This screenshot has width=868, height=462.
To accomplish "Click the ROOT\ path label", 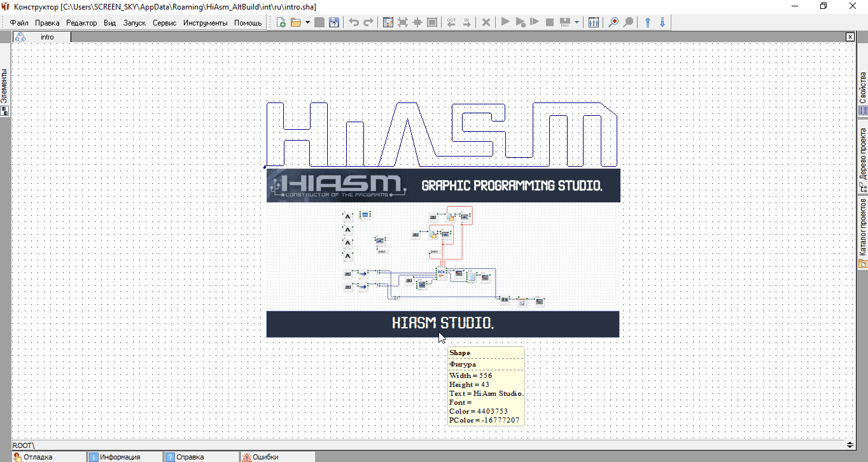I will [x=24, y=445].
